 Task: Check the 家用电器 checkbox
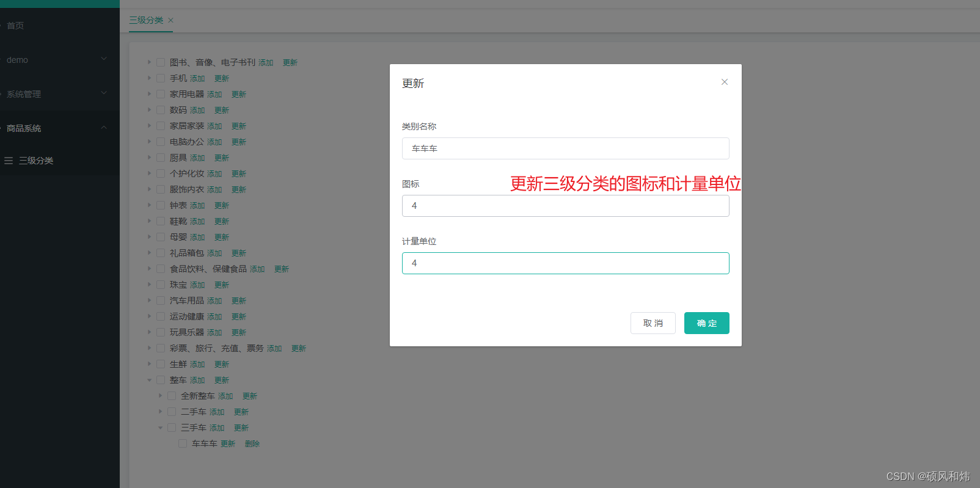point(161,94)
